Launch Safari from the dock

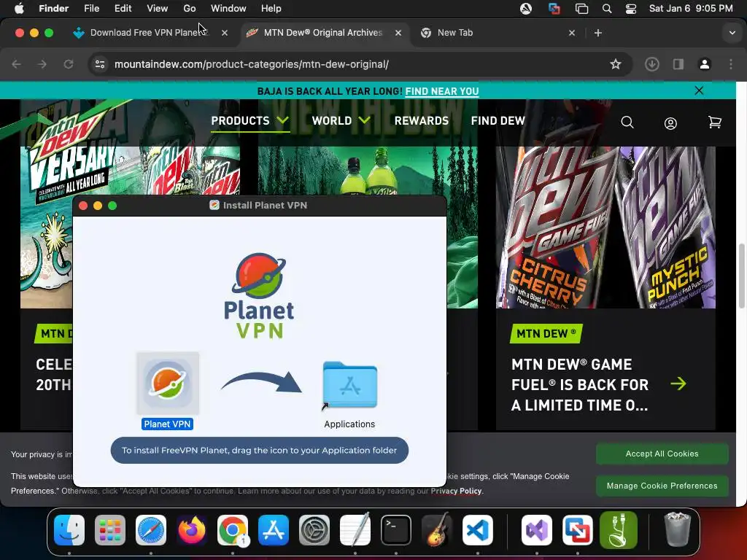(151, 530)
